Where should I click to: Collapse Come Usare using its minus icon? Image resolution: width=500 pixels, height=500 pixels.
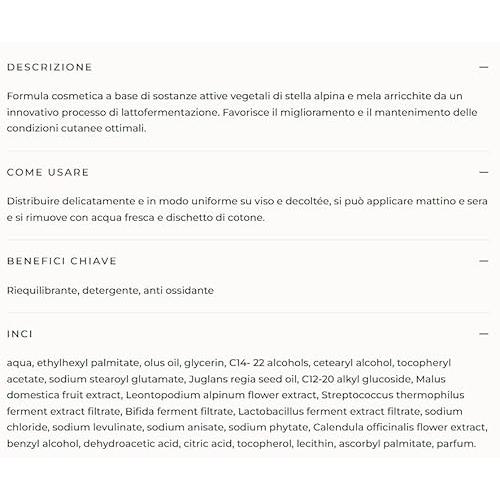(484, 172)
